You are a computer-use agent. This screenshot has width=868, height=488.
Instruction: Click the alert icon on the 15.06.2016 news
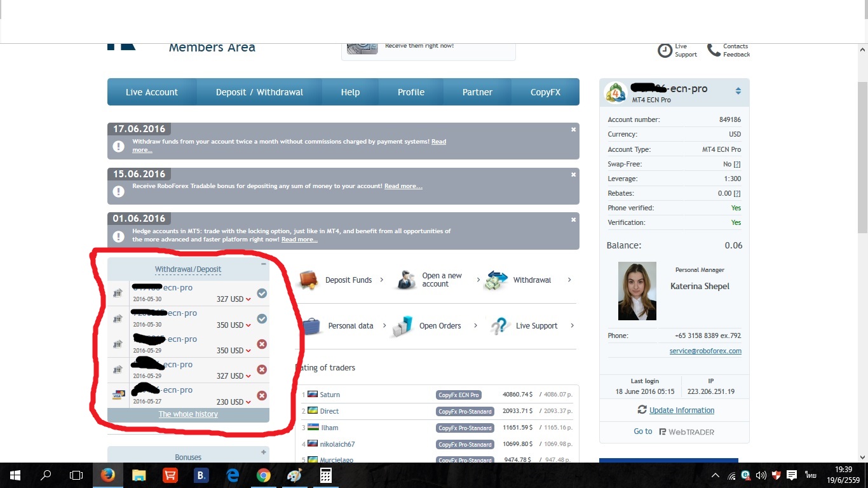[x=119, y=191]
